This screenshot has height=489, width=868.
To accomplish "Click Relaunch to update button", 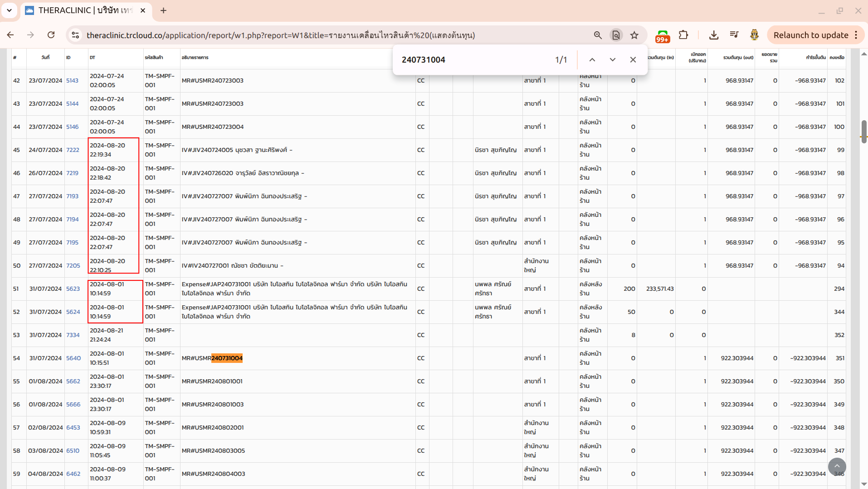I will coord(810,35).
